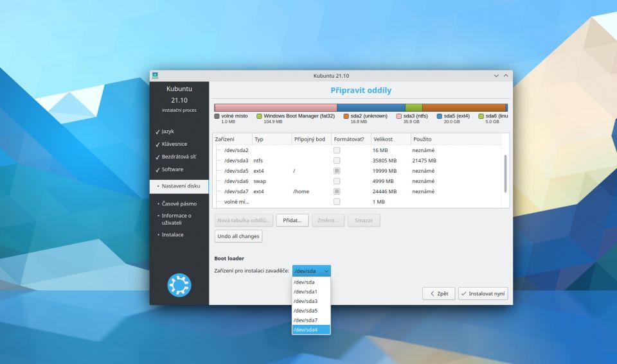The image size is (617, 364).
Task: Click the Kubuntu gear logo in sidebar
Action: (x=179, y=285)
